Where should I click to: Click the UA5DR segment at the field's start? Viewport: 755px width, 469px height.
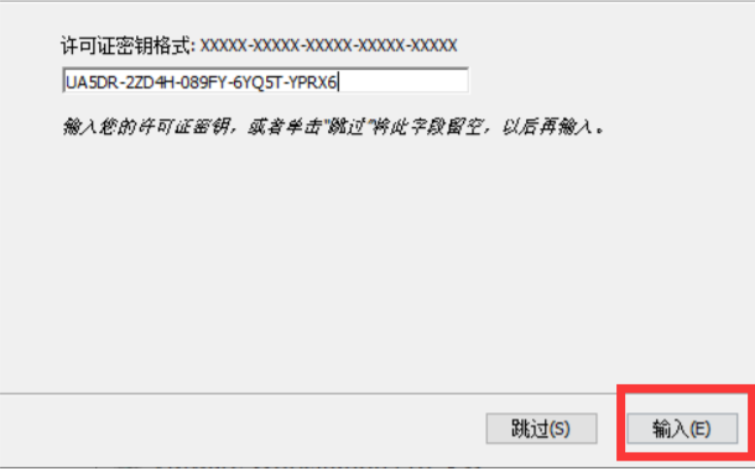(x=92, y=82)
